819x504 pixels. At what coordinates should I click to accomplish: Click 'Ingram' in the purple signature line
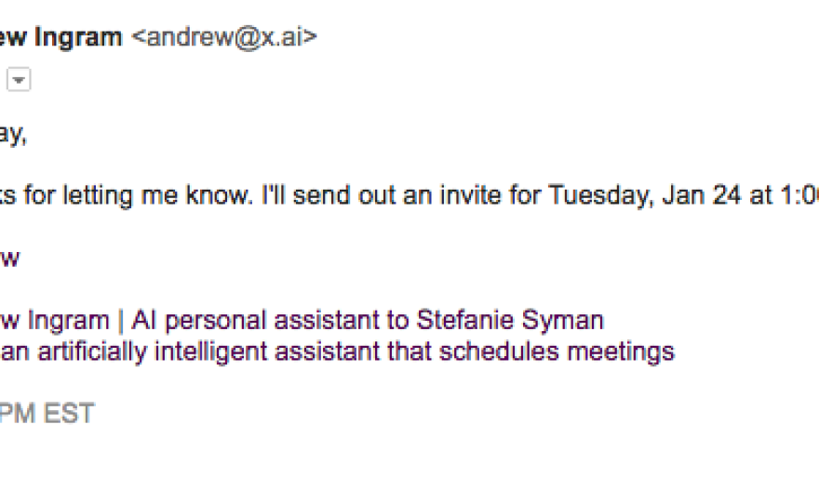click(x=69, y=321)
